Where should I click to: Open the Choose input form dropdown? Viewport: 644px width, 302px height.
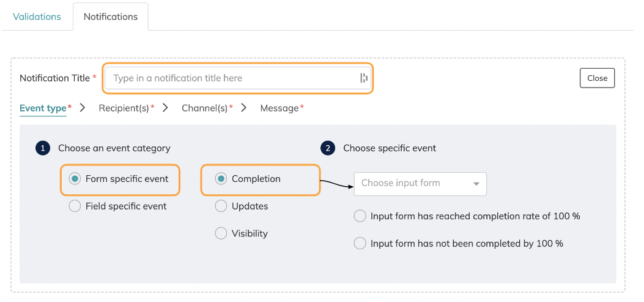(x=420, y=183)
